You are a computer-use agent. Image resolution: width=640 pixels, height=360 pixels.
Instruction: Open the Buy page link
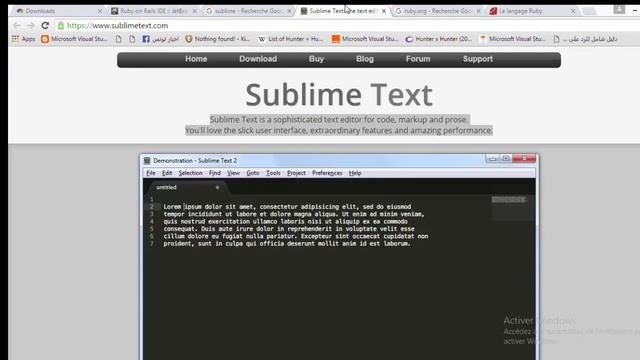point(316,59)
